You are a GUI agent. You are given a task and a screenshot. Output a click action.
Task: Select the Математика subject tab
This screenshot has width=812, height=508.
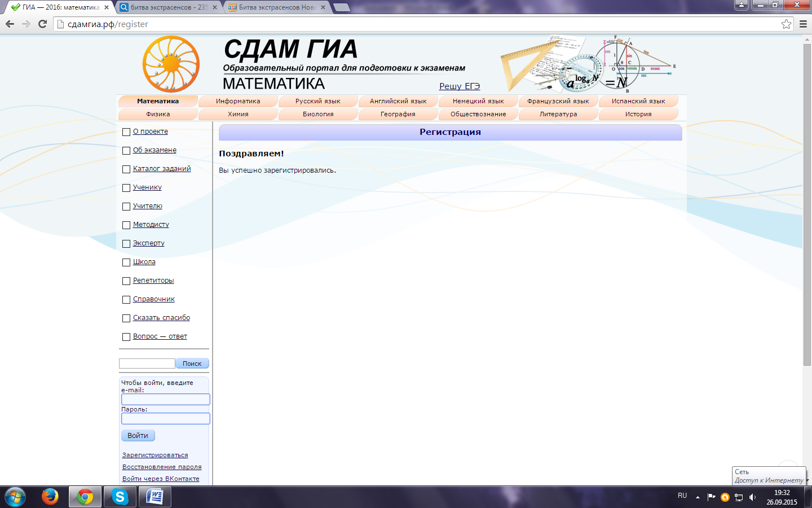158,101
